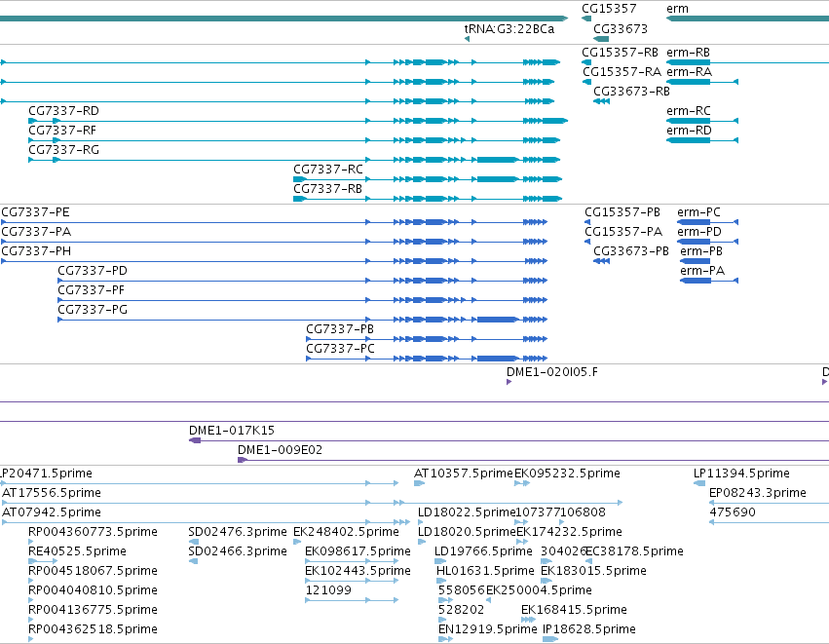Click the erm gene label
Viewport: 829px width, 644px height.
tap(677, 9)
